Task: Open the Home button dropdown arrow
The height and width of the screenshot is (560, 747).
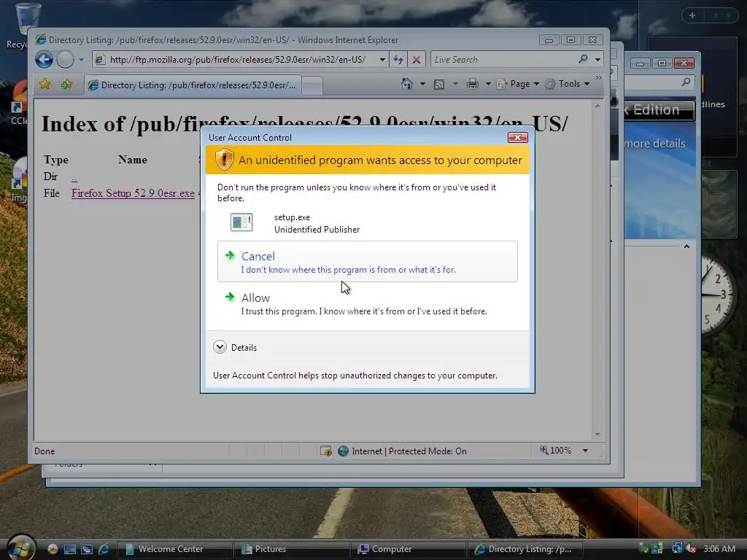Action: (422, 85)
